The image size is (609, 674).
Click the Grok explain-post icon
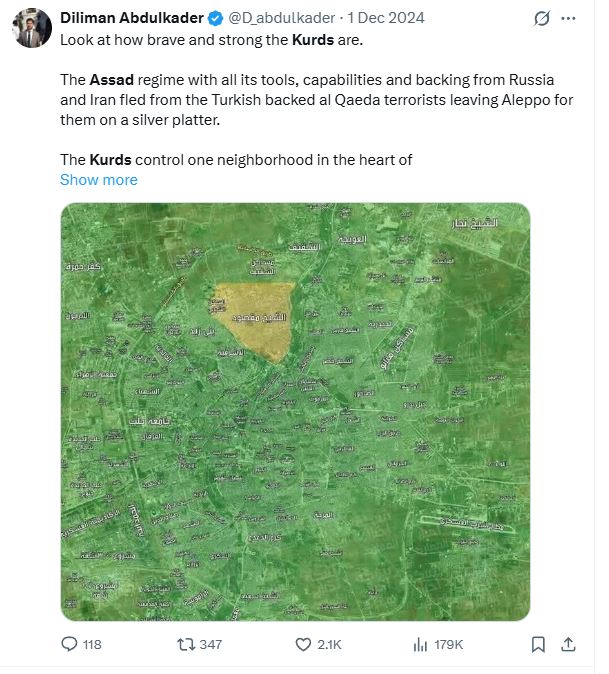pos(542,18)
